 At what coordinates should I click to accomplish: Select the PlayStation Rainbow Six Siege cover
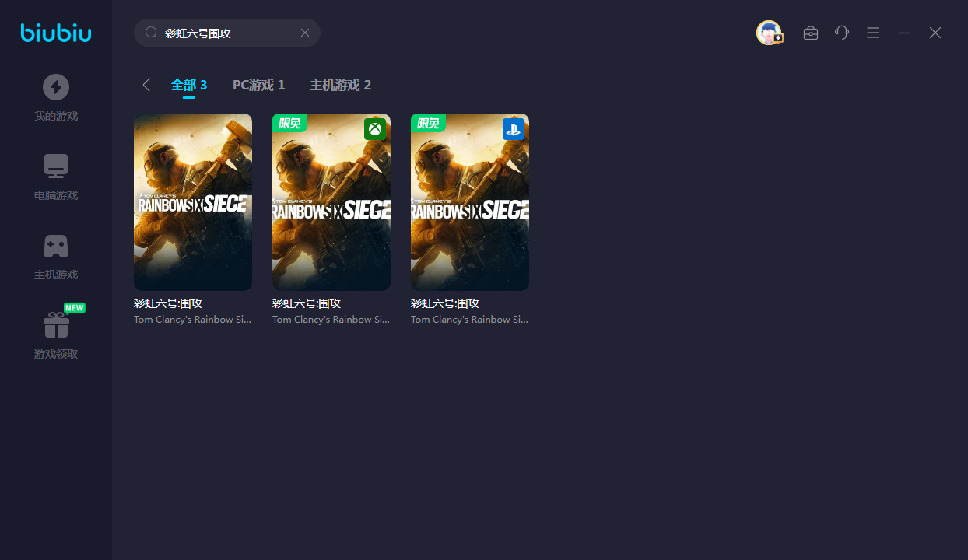click(470, 202)
